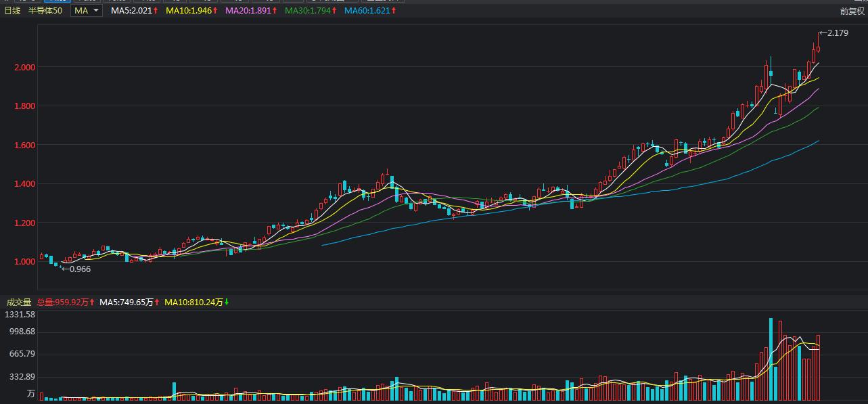
Task: Click the 成交量 volume panel label
Action: [x=18, y=302]
